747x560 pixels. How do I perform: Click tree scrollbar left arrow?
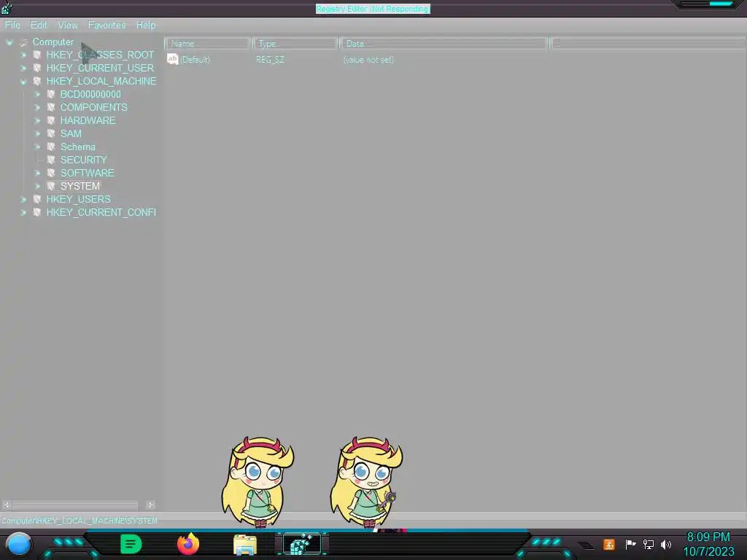point(7,505)
